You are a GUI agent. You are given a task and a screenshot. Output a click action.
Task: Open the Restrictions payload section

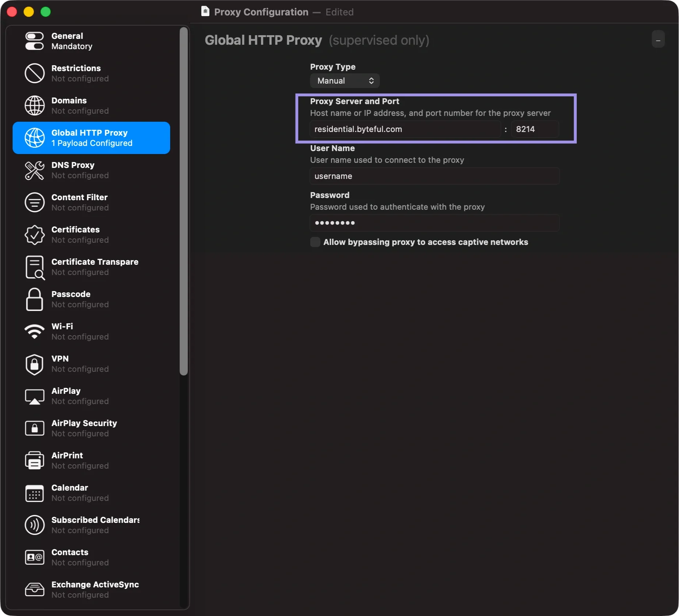[91, 73]
